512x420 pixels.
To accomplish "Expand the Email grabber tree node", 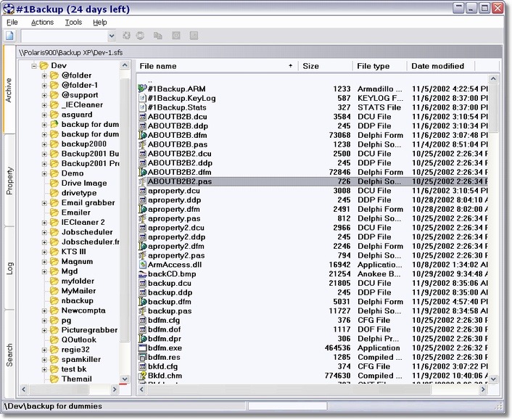I will pyautogui.click(x=44, y=203).
